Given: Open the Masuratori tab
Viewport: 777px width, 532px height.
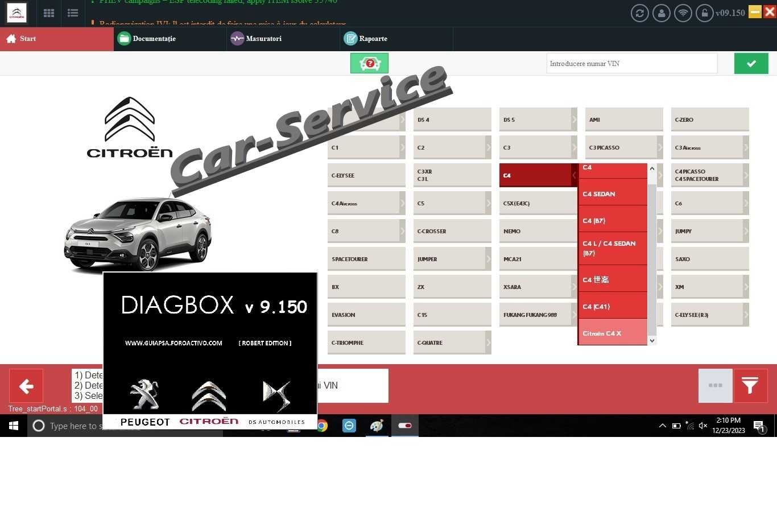Looking at the screenshot, I should (283, 39).
